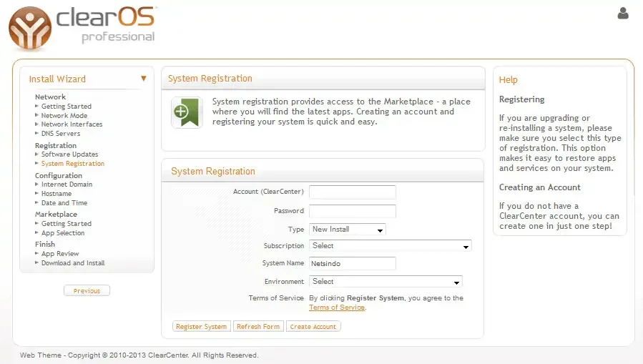
Task: Focus the Password input field
Action: (x=352, y=211)
